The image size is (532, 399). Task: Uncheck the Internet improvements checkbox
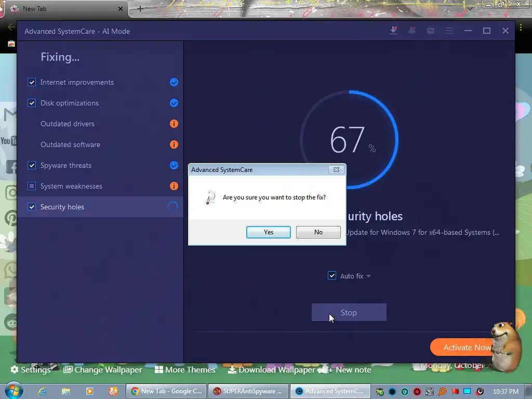32,82
